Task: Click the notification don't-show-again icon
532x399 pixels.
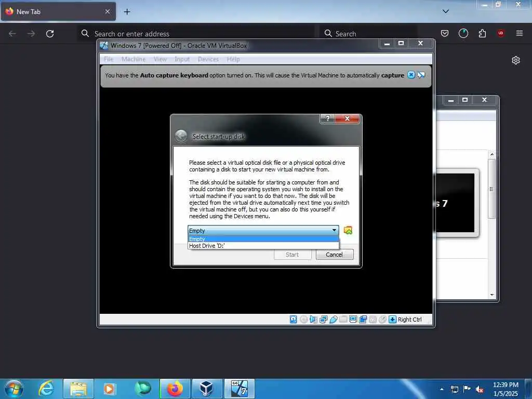Action: click(x=421, y=75)
